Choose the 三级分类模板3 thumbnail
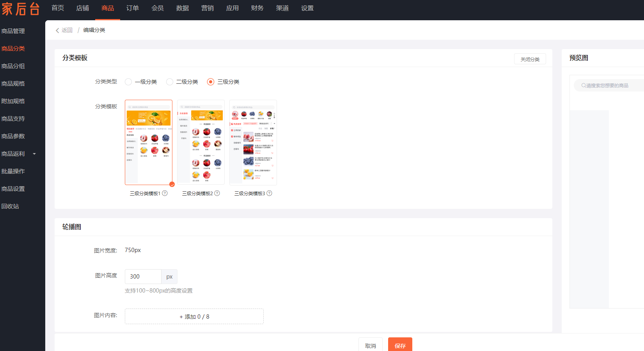Screen dimensions: 644x351 tap(253, 142)
